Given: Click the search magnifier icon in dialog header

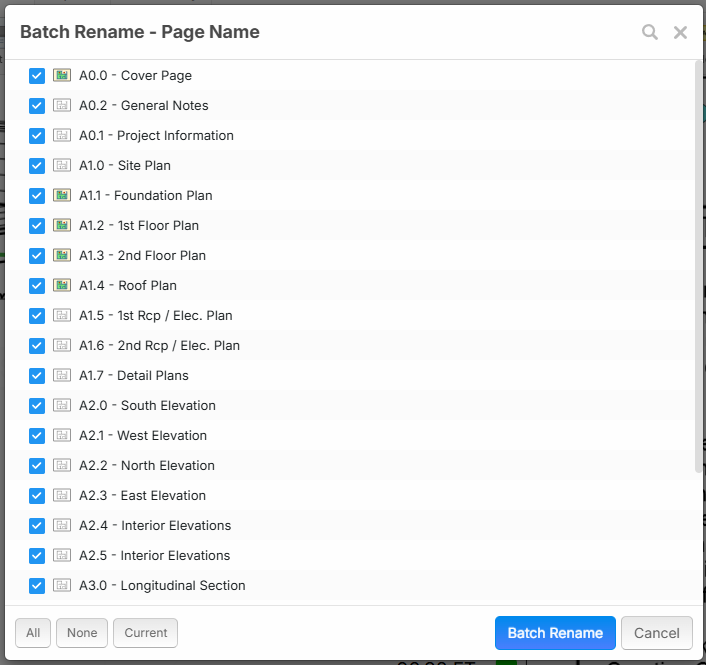Looking at the screenshot, I should tap(650, 32).
